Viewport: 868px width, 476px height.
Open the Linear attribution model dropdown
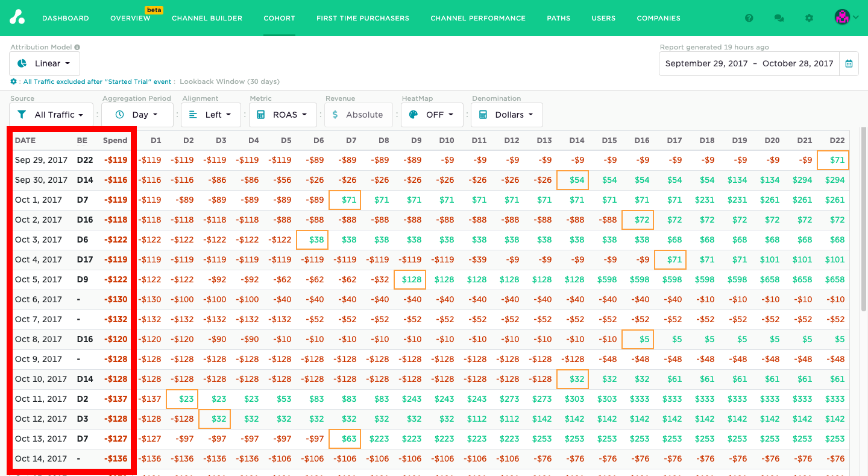pyautogui.click(x=45, y=63)
